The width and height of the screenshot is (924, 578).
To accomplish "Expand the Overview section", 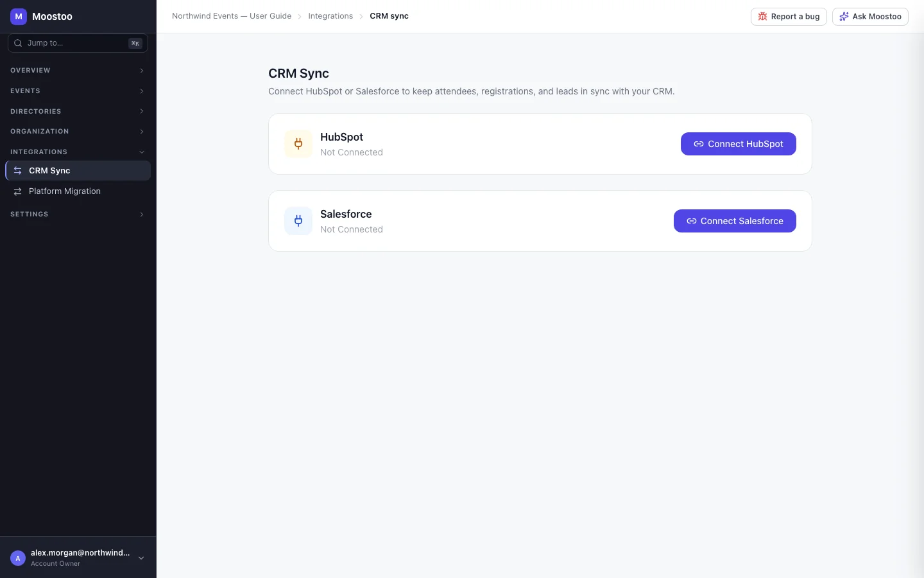I will pos(78,71).
